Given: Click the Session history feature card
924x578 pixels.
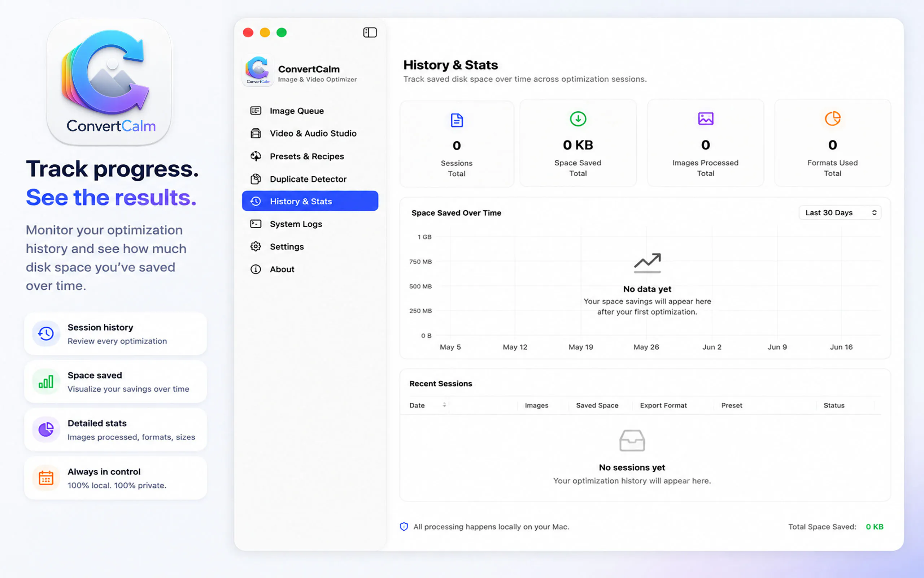Looking at the screenshot, I should point(115,334).
